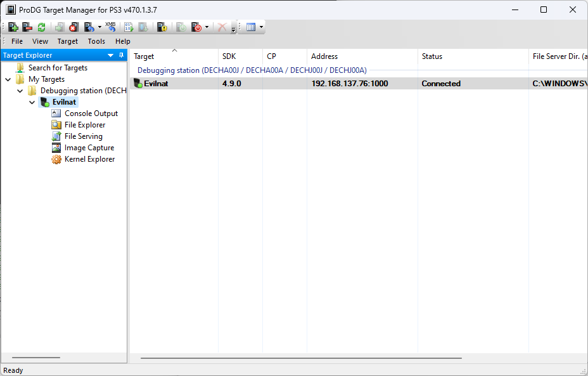Open the Target menu

pyautogui.click(x=68, y=41)
